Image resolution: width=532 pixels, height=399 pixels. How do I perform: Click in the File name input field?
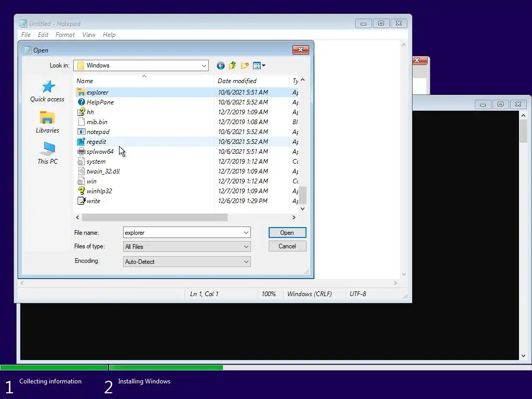point(182,233)
